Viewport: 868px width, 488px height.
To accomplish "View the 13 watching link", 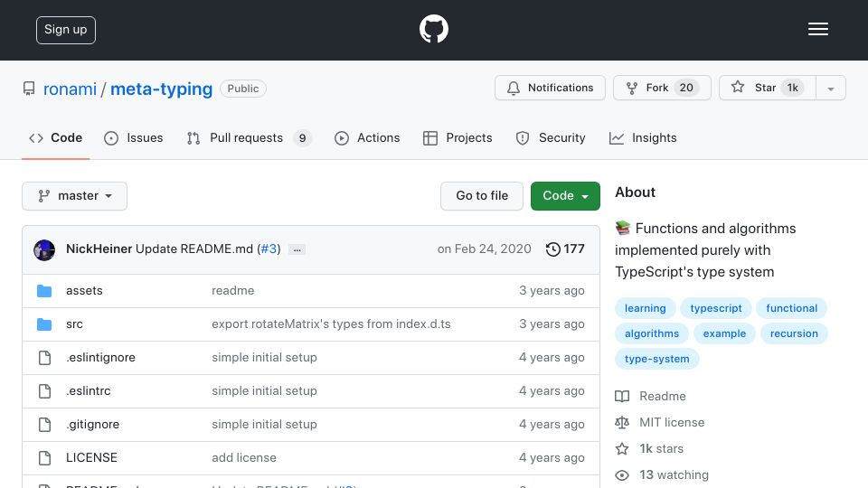I will coord(674,474).
